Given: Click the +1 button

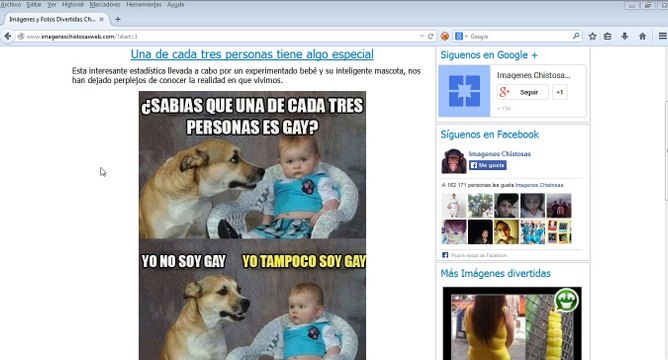Looking at the screenshot, I should pyautogui.click(x=560, y=92).
